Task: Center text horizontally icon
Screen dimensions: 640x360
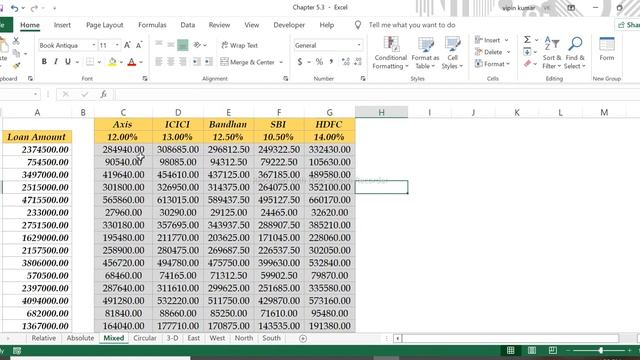Action: tap(171, 62)
